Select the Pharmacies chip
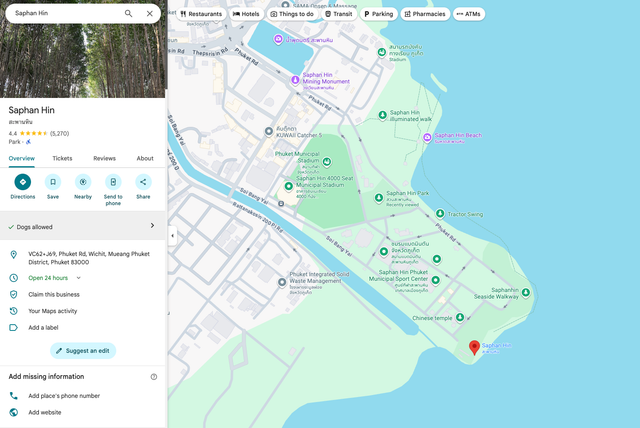The width and height of the screenshot is (640, 428). [425, 14]
